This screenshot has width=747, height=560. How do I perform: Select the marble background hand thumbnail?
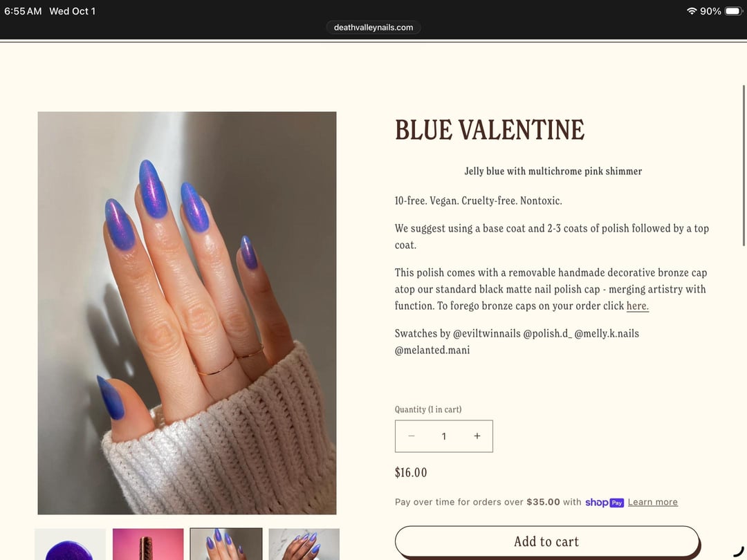click(304, 544)
